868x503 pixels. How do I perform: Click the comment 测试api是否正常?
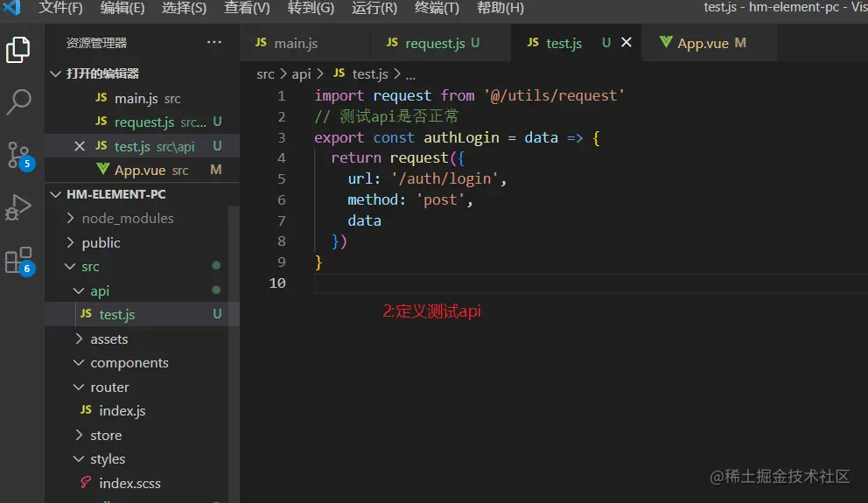[387, 116]
